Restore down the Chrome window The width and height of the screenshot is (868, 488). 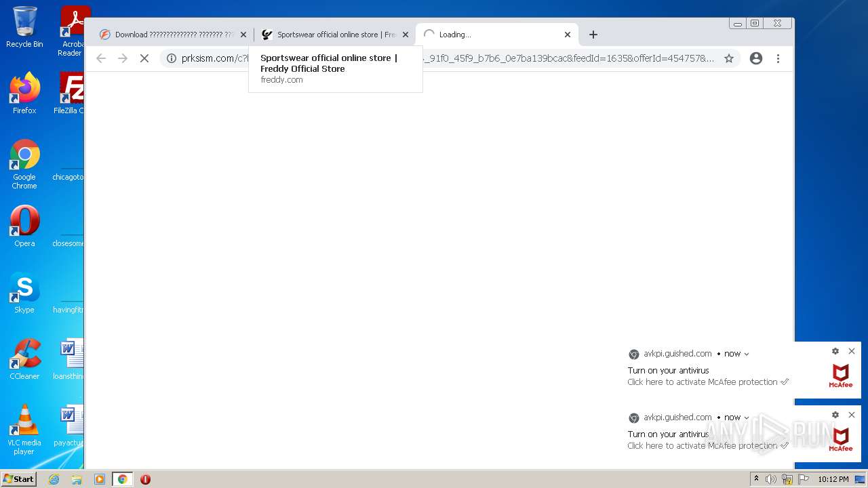(755, 23)
